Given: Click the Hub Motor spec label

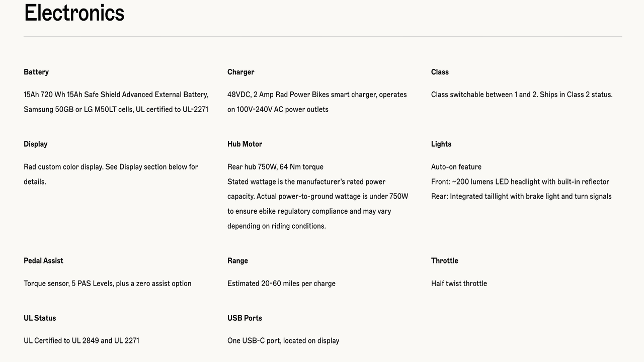Looking at the screenshot, I should coord(245,144).
